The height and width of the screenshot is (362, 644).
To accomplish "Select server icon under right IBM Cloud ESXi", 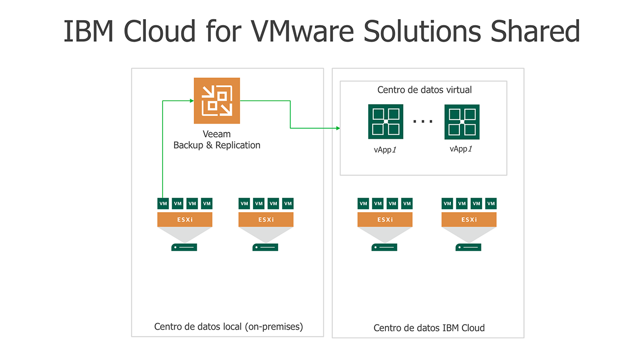I will 468,247.
